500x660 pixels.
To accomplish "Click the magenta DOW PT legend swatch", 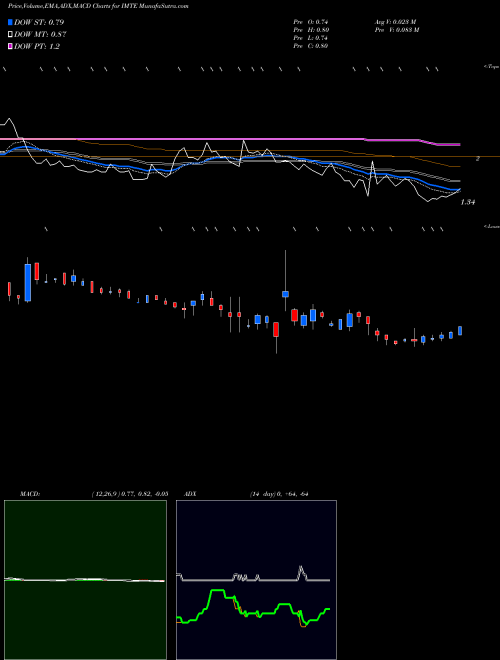I will [x=10, y=46].
